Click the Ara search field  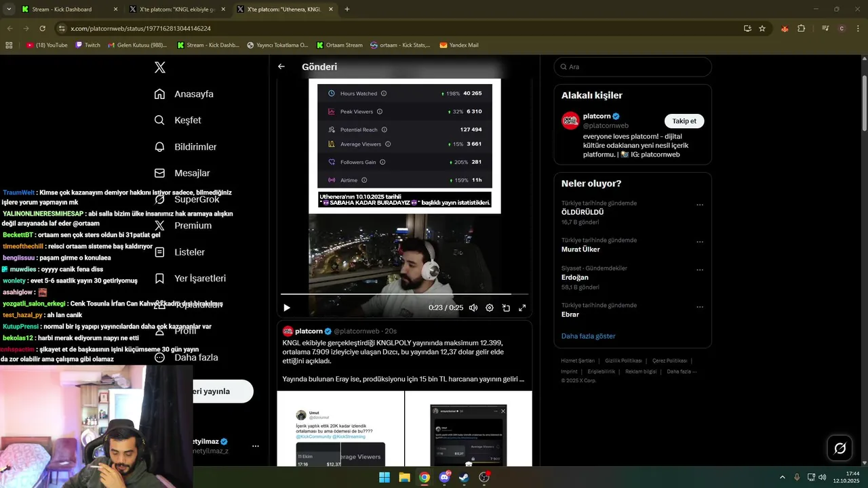[633, 67]
